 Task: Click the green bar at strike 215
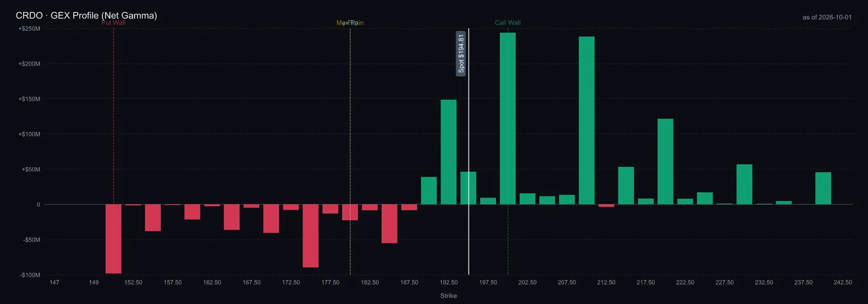[x=626, y=186]
